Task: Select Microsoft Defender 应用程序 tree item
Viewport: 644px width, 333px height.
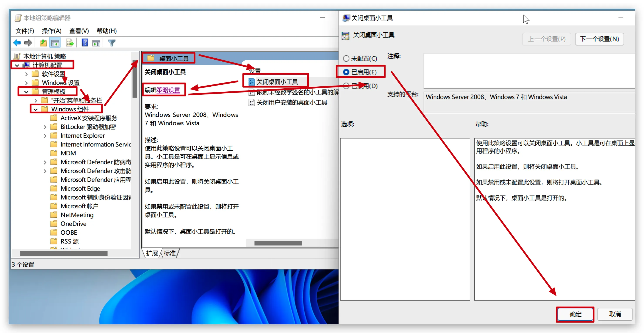Action: pos(96,180)
